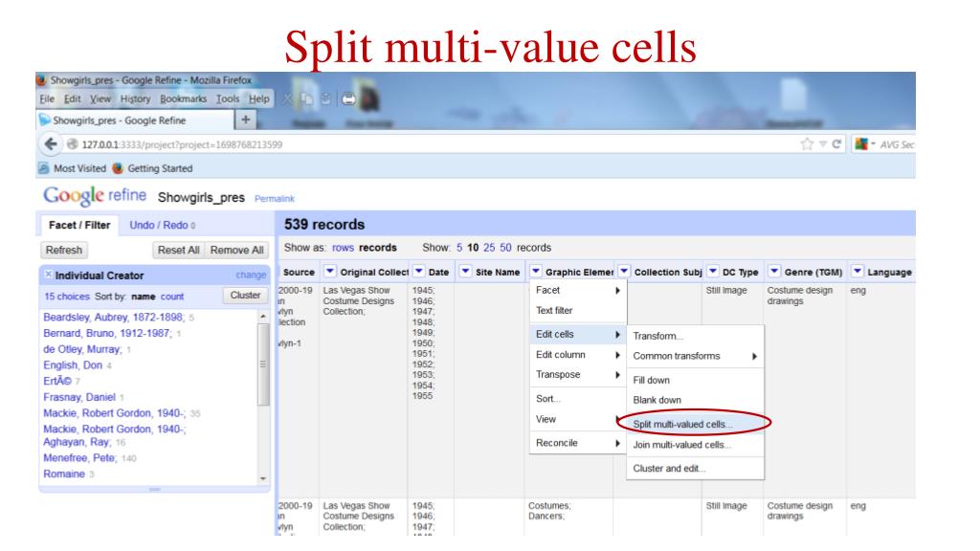Select Transform... menu item

[695, 336]
